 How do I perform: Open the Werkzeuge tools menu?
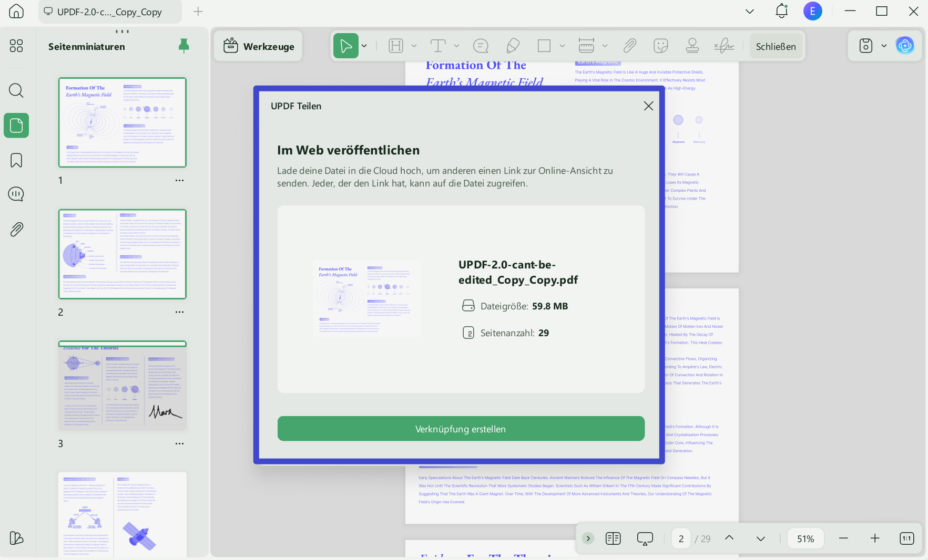pos(259,46)
